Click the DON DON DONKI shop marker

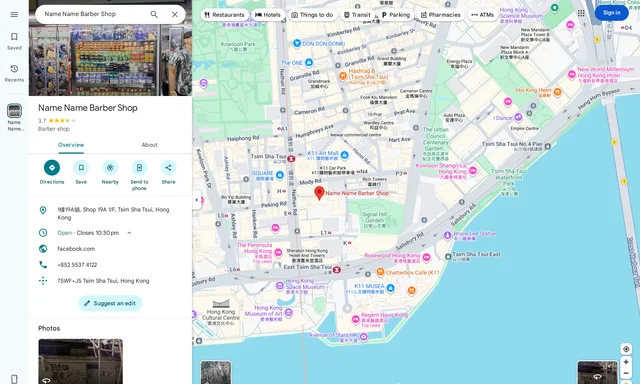coord(297,43)
